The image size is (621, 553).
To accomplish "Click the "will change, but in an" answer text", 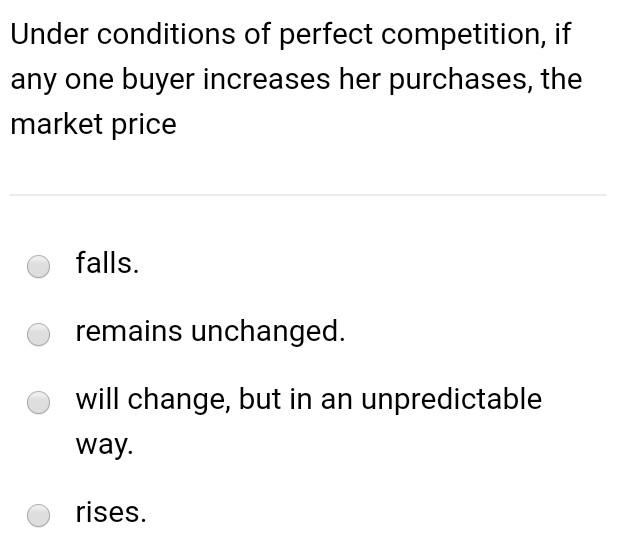I will [214, 399].
